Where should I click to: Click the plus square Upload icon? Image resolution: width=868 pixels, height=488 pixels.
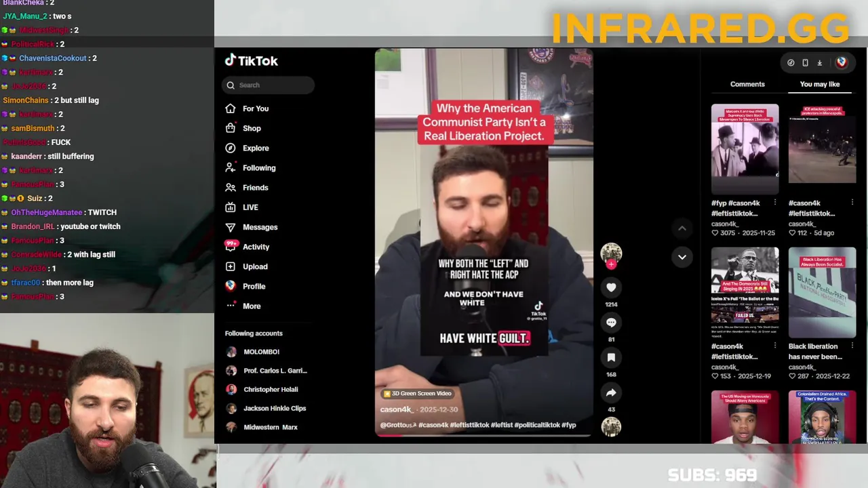coord(231,266)
